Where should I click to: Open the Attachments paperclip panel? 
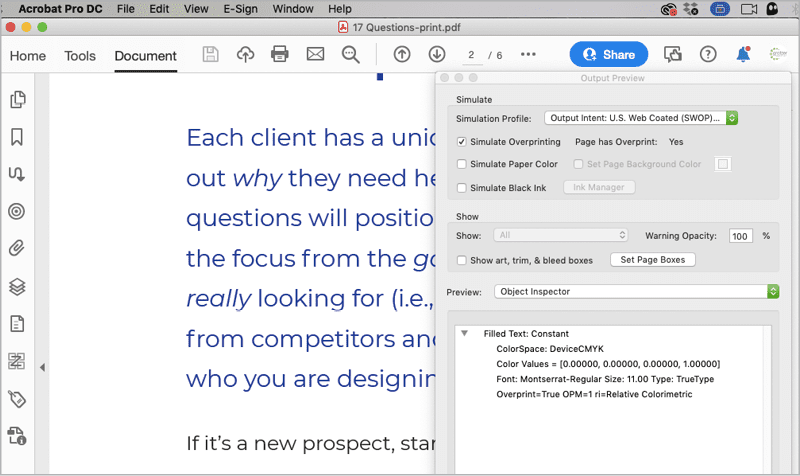coord(17,248)
